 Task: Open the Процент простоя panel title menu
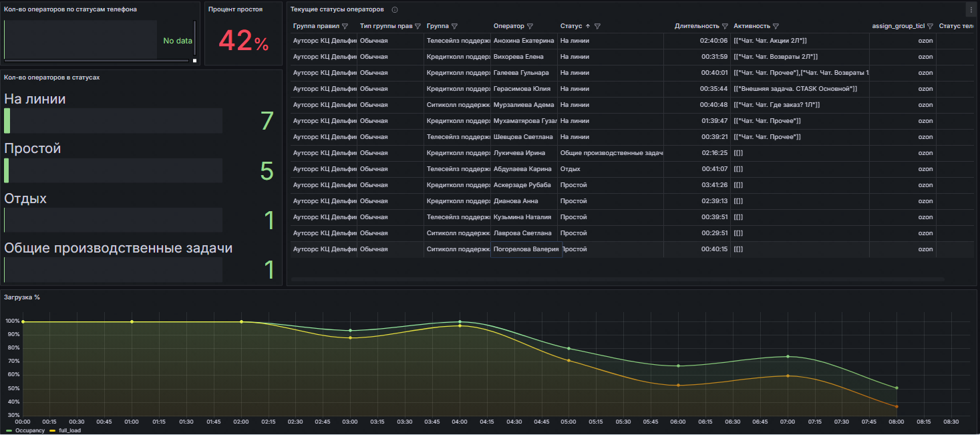pyautogui.click(x=235, y=9)
